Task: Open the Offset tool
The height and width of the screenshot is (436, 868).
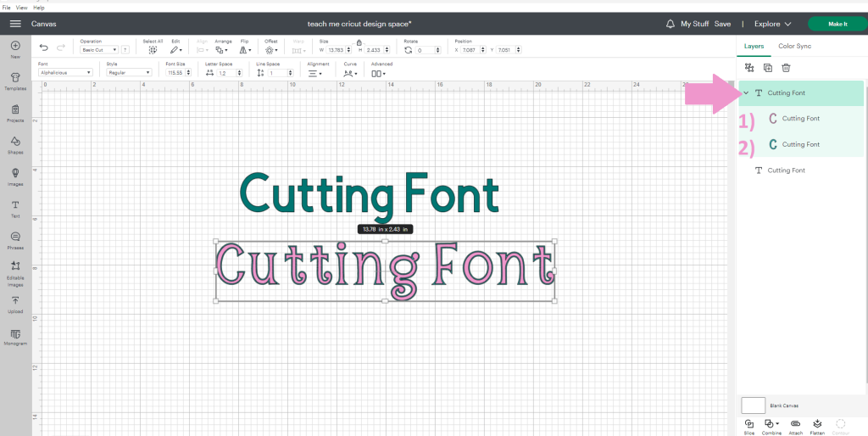Action: [270, 50]
